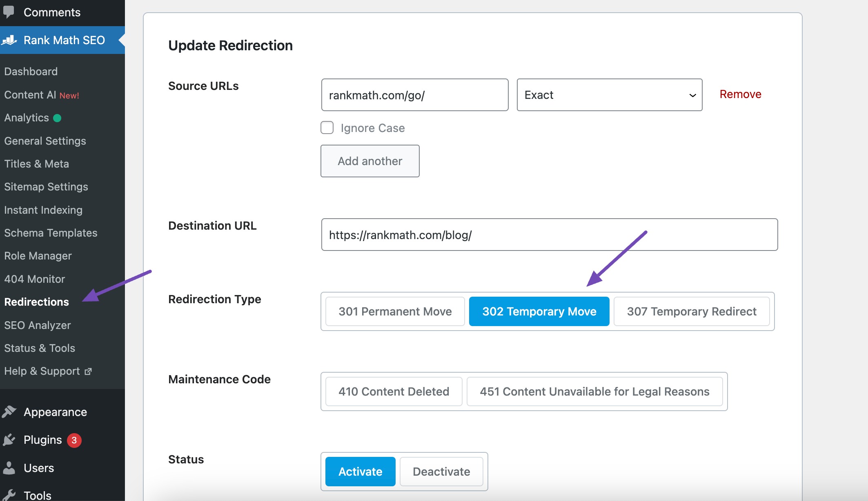Click the Destination URL label

coord(212,226)
